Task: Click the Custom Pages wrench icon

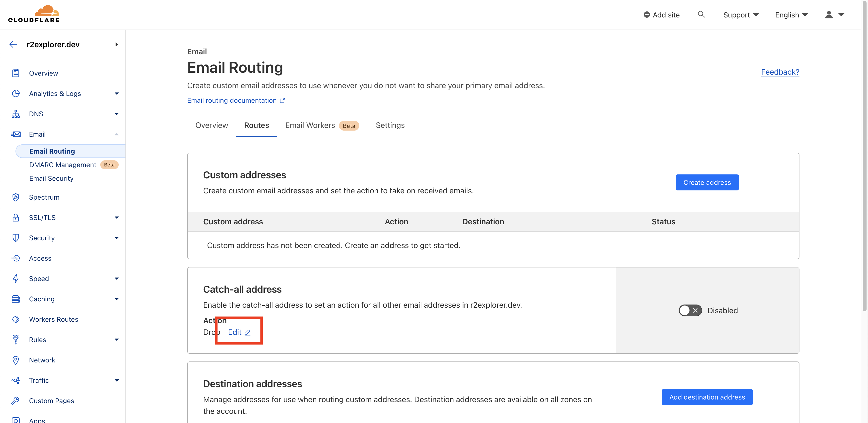Action: [15, 400]
